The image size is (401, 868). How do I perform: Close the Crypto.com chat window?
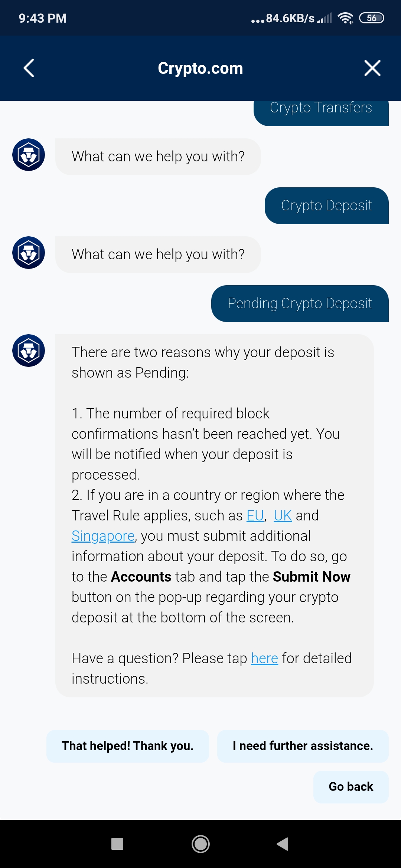372,68
